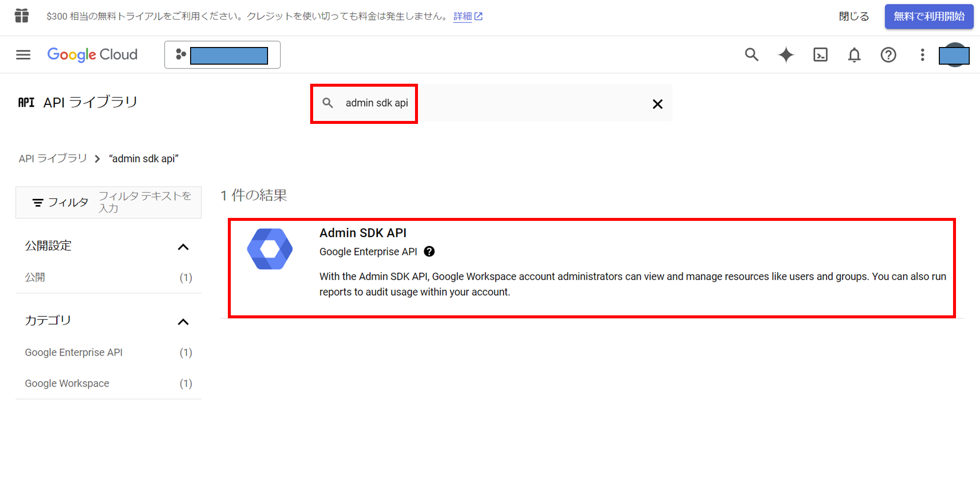
Task: Open the project selector dropdown
Action: (x=222, y=55)
